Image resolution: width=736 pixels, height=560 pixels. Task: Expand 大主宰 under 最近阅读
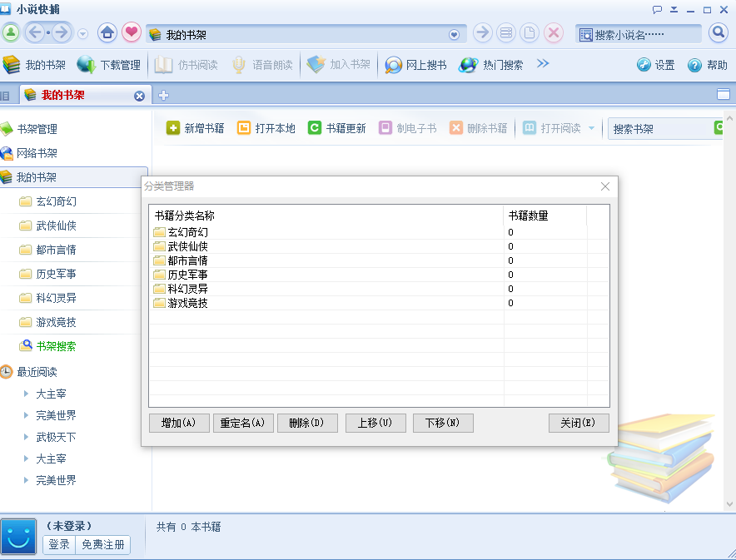tap(27, 394)
